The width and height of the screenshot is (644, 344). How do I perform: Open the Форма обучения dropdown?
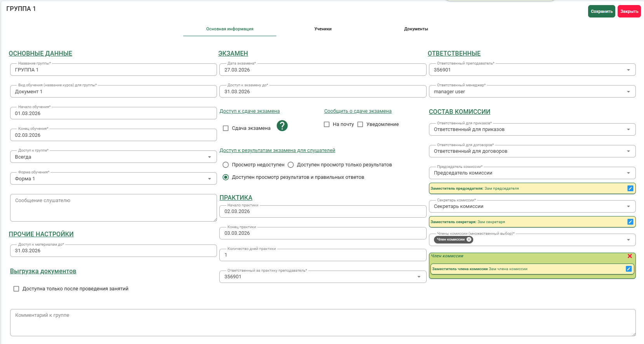pyautogui.click(x=113, y=178)
